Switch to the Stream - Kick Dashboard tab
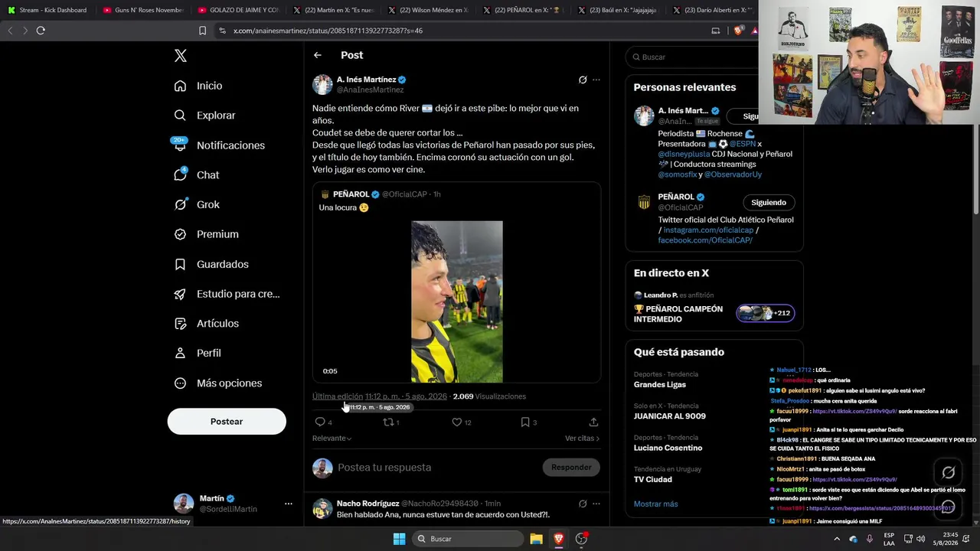Image resolution: width=980 pixels, height=551 pixels. [x=47, y=10]
